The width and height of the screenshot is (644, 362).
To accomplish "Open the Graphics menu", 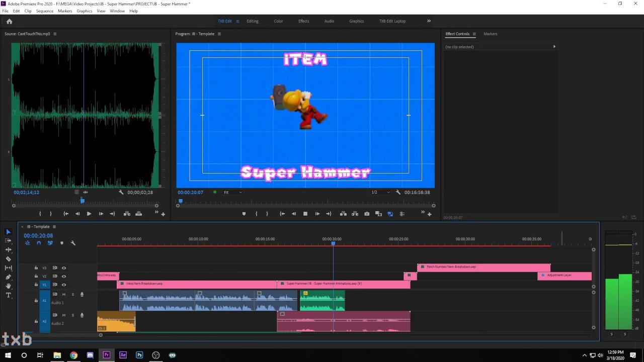I will pos(84,11).
